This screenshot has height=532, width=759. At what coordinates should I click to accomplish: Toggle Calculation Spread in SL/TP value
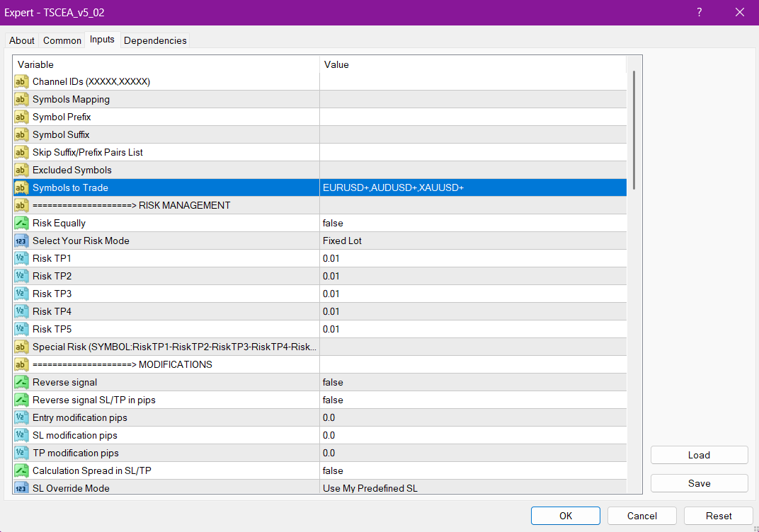[473, 471]
